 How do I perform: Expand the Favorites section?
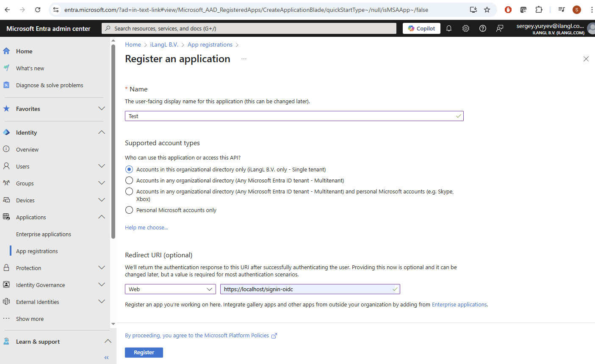click(102, 109)
